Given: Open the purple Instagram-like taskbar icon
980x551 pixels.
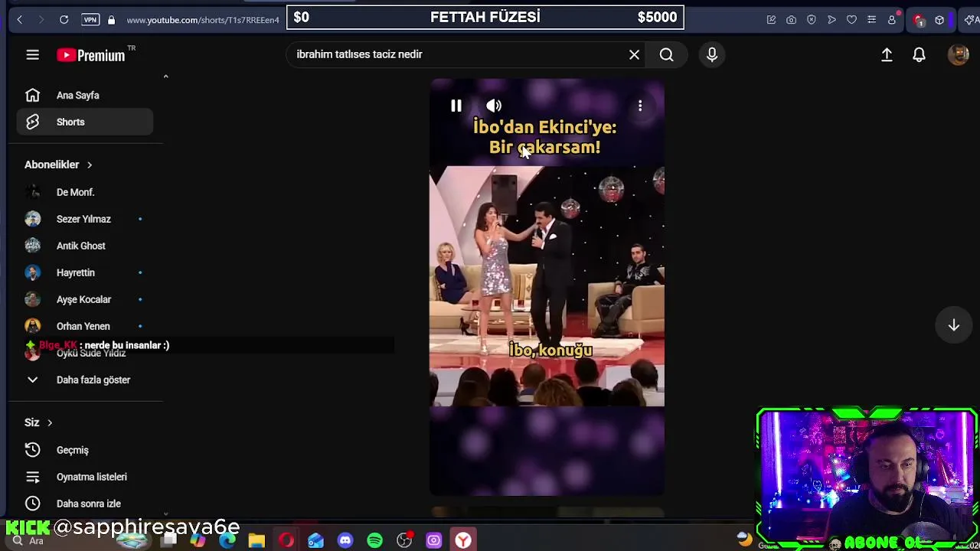Looking at the screenshot, I should click(x=434, y=541).
